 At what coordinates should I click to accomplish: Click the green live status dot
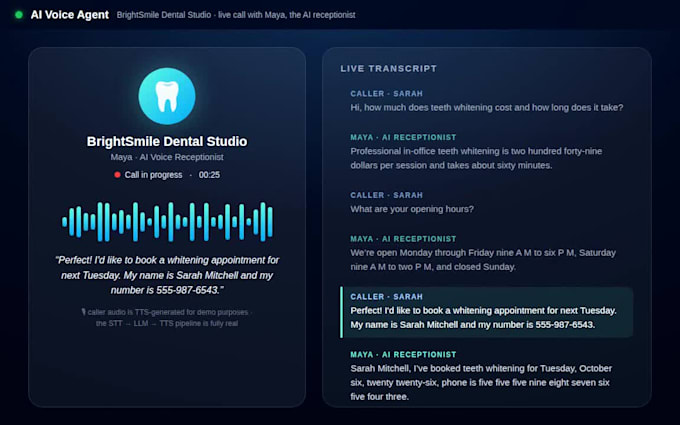(19, 15)
